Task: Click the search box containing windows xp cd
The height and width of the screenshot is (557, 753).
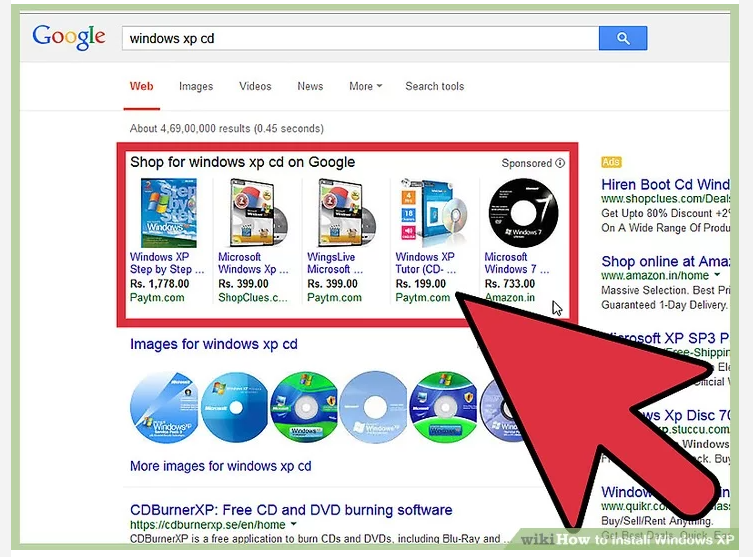Action: click(x=360, y=38)
